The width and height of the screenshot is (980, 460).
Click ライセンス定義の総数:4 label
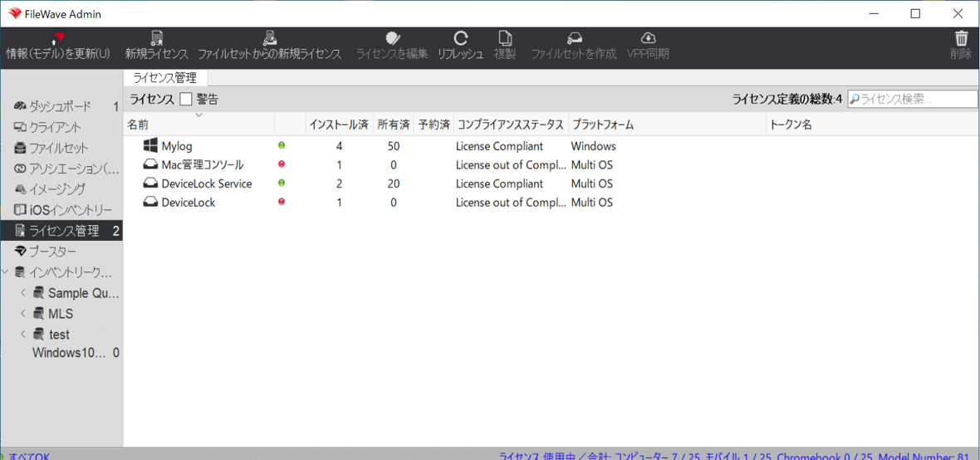[787, 99]
